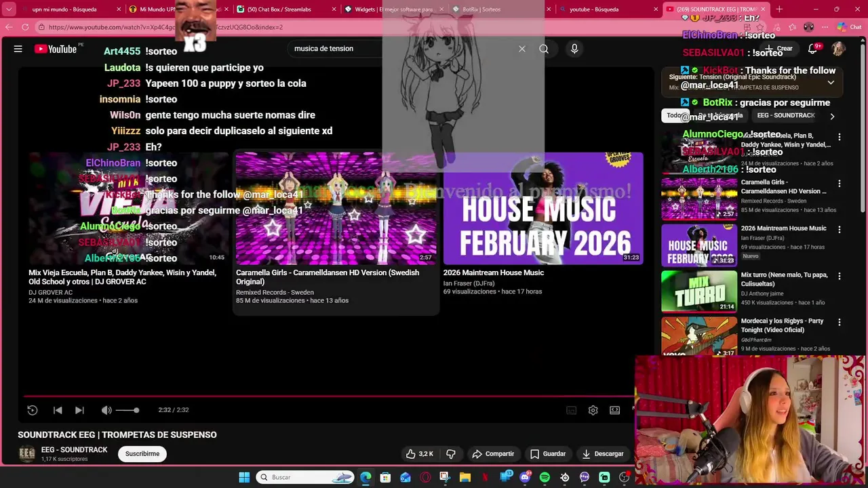Show more filter chips with the right arrow
This screenshot has height=488, width=868.
click(x=832, y=116)
